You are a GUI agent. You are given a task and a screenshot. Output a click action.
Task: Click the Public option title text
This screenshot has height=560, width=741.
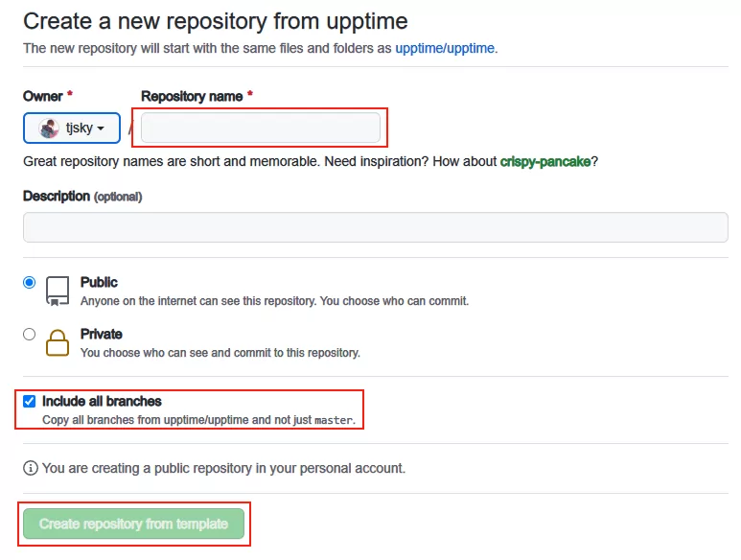[99, 282]
